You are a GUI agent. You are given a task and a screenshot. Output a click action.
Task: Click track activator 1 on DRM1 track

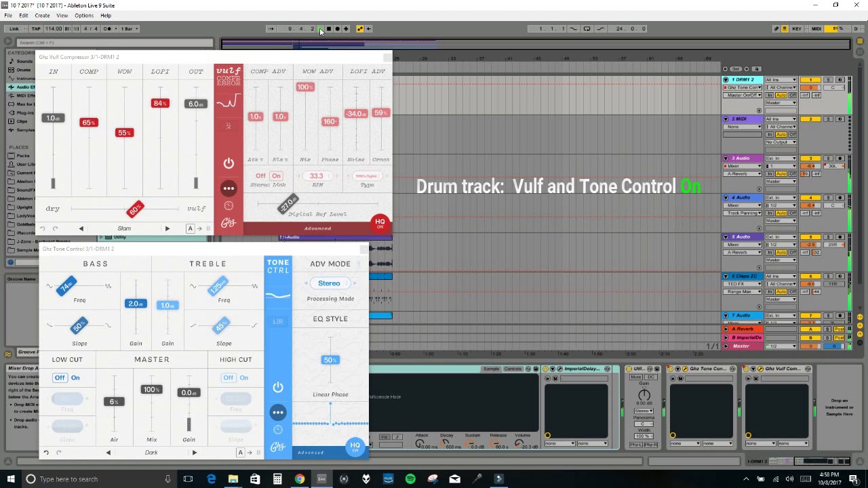(x=810, y=80)
